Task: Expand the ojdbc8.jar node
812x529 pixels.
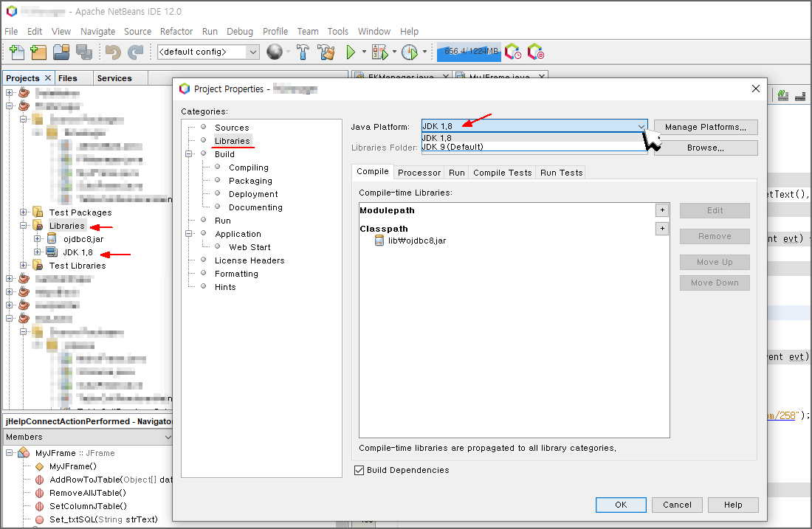Action: pos(38,238)
